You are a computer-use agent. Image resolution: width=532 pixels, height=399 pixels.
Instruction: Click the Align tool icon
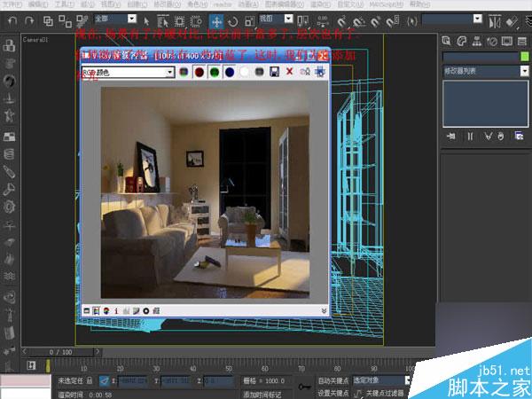click(x=512, y=22)
